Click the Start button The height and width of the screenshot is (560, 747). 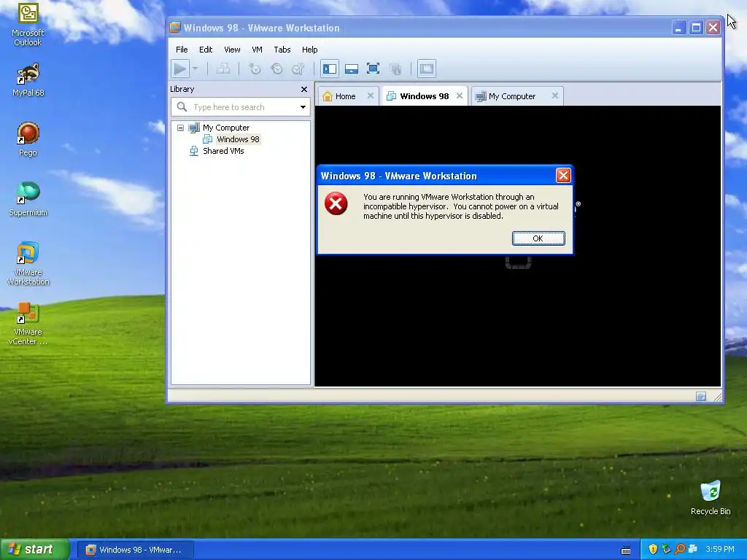point(34,549)
